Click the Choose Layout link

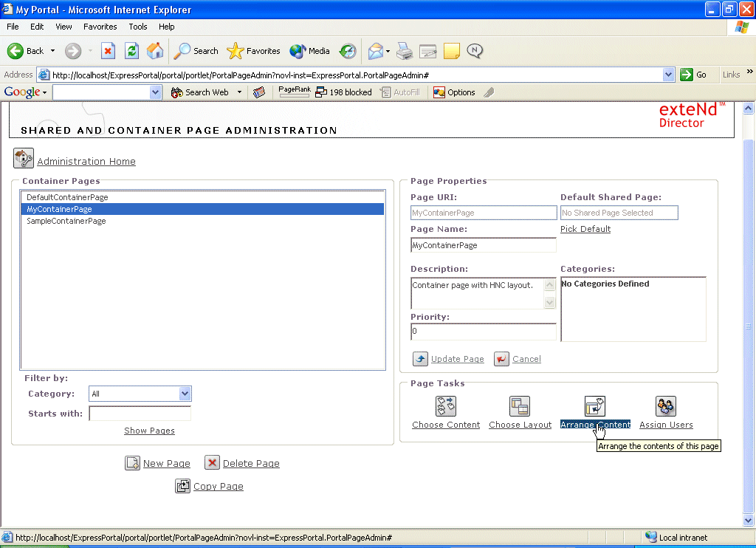[520, 425]
